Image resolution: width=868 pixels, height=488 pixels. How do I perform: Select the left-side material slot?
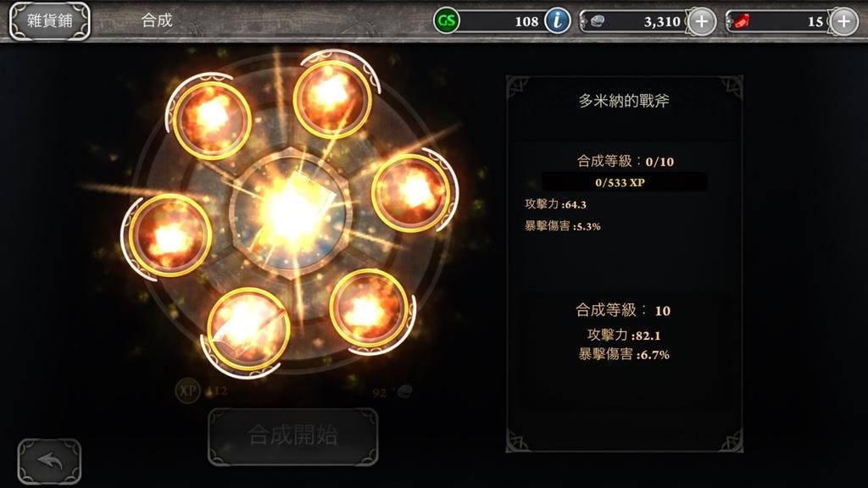(170, 235)
